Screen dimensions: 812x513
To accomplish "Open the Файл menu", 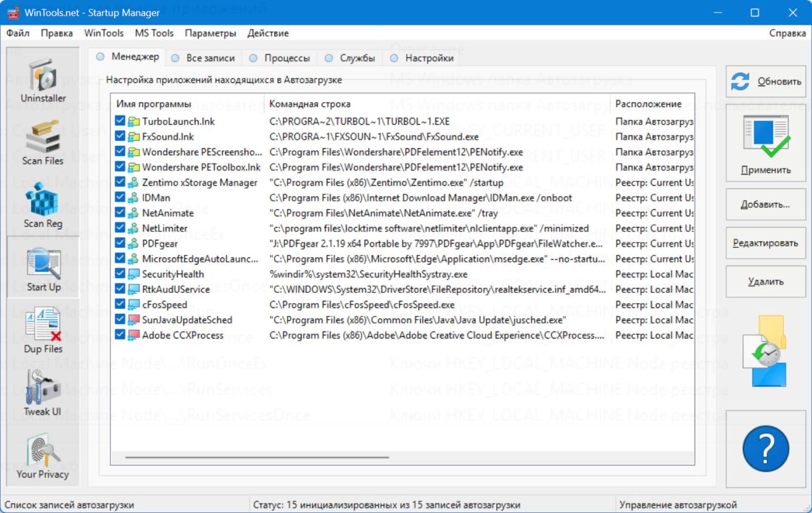I will [x=18, y=33].
